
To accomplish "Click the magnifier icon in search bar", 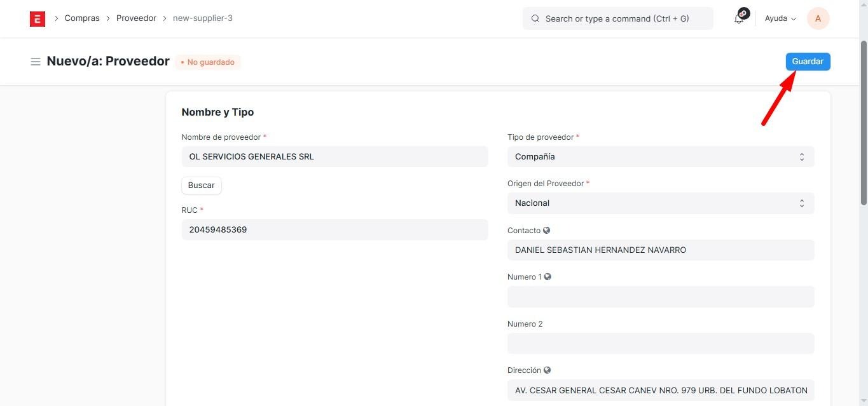I will pos(535,19).
